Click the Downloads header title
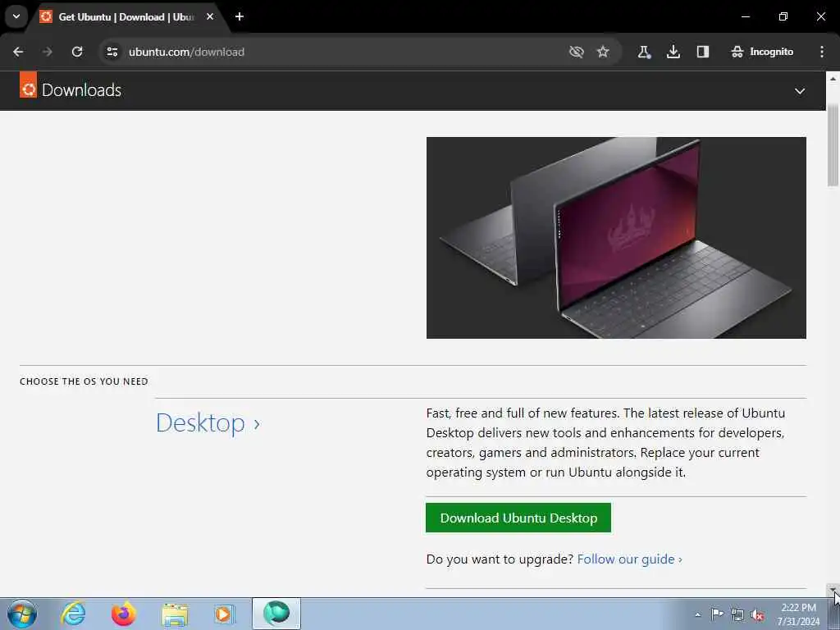840x630 pixels. (x=81, y=90)
